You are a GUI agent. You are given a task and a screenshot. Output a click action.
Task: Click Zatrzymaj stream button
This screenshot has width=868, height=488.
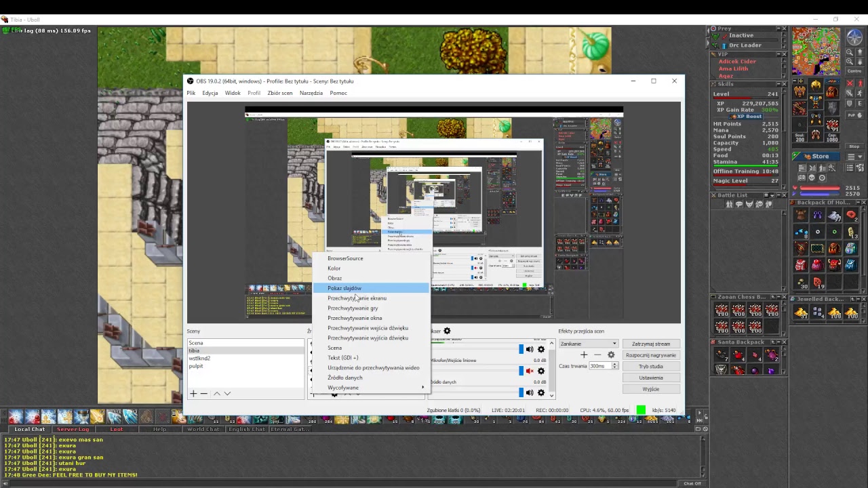point(651,344)
